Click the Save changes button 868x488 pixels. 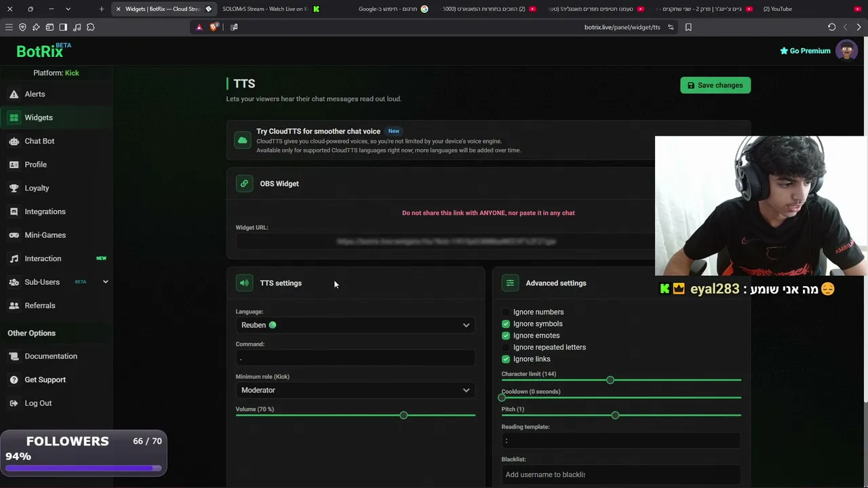coord(715,85)
